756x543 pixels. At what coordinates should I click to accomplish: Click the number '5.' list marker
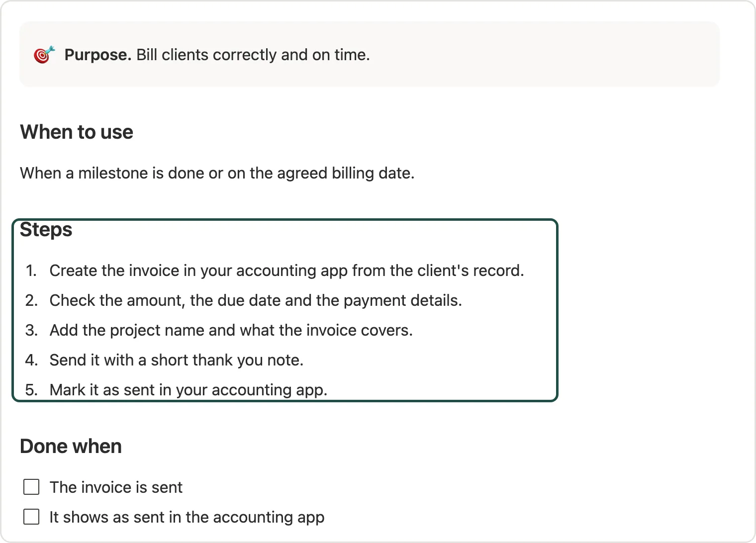tap(31, 390)
